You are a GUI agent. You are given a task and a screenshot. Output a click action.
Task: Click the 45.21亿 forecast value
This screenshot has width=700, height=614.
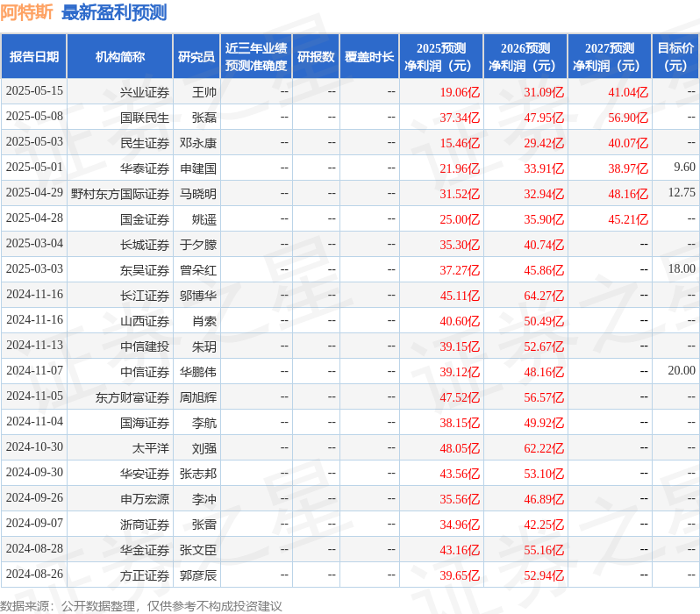click(x=628, y=219)
